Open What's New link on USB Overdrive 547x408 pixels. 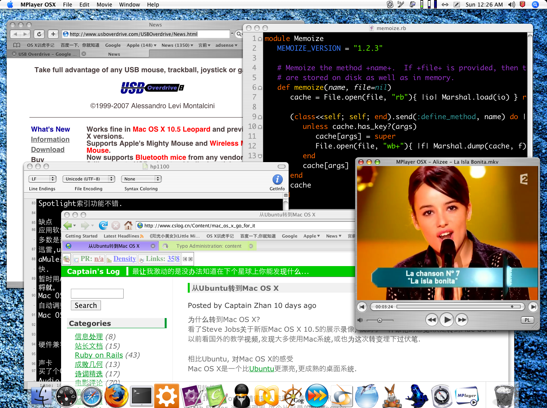click(x=50, y=129)
